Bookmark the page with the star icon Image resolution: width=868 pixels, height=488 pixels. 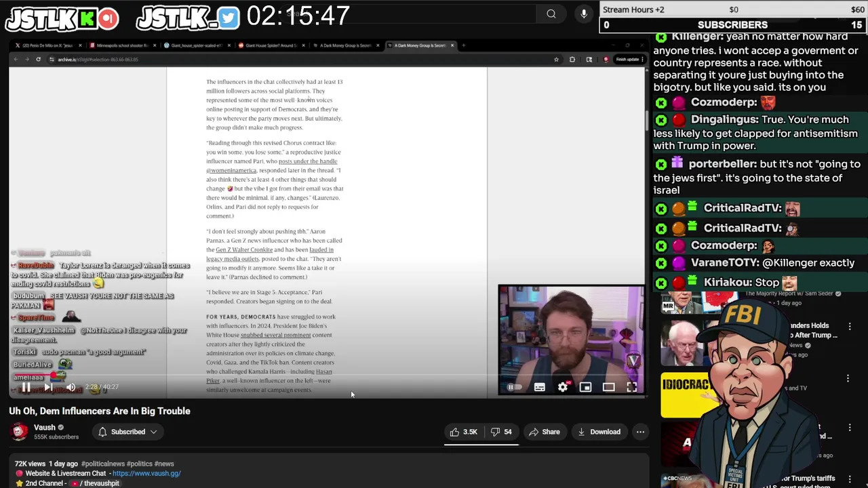[x=556, y=59]
